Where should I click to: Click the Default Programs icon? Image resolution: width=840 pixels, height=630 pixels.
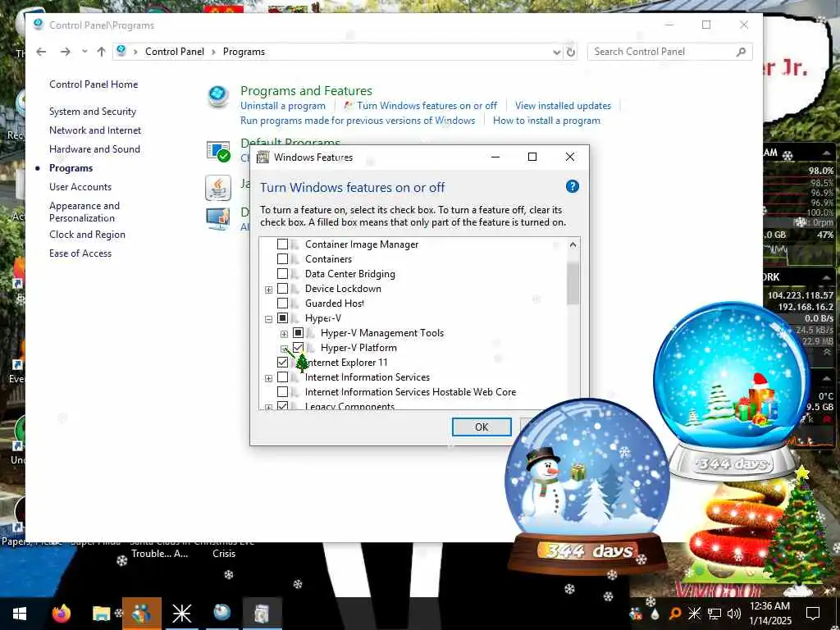pyautogui.click(x=218, y=151)
